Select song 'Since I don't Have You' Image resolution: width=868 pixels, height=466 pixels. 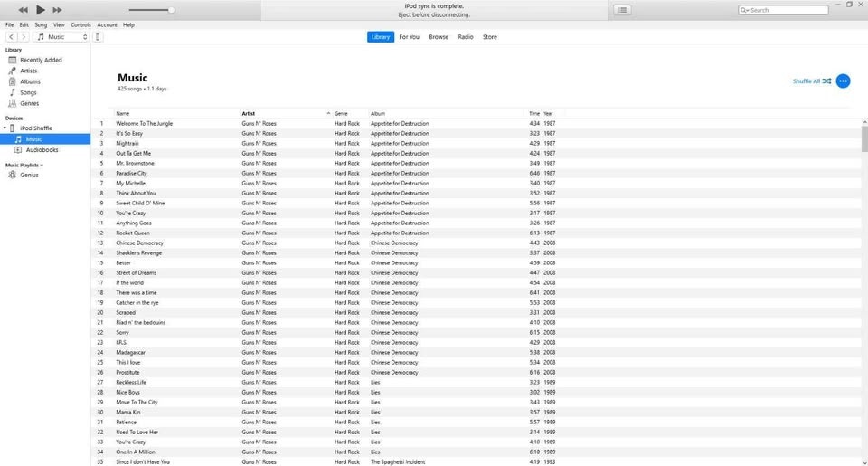point(143,461)
